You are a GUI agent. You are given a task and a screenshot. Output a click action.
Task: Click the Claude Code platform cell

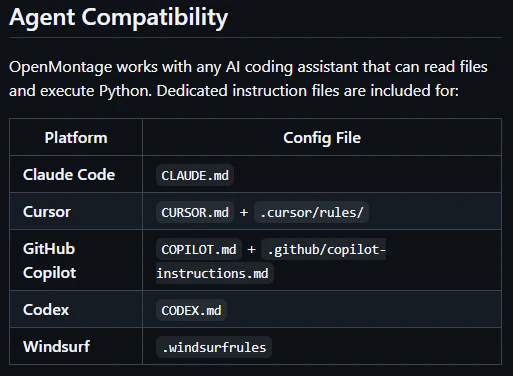(x=76, y=174)
